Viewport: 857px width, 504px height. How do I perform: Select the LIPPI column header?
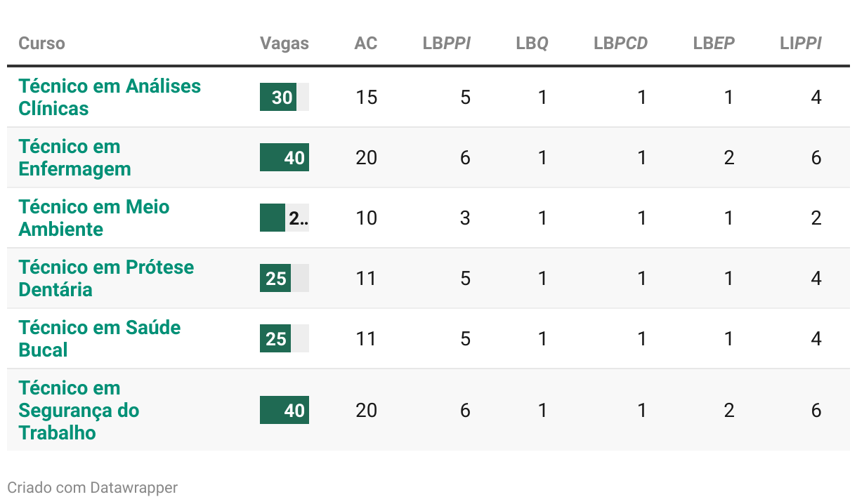point(801,43)
